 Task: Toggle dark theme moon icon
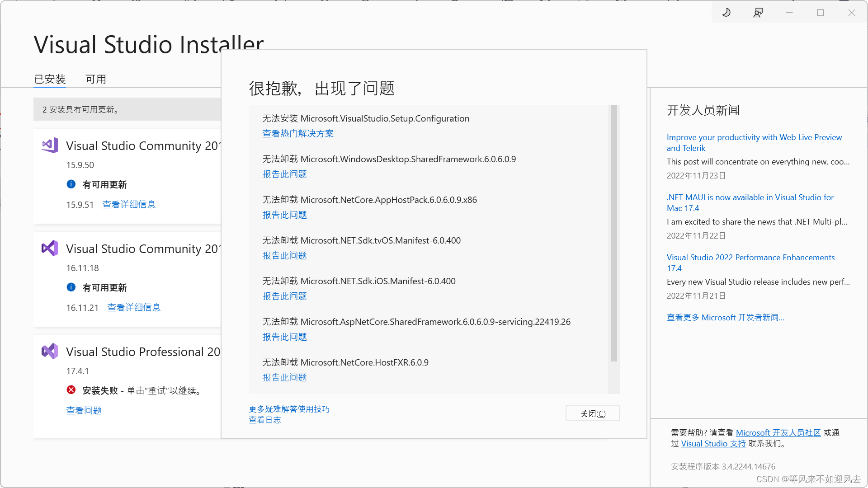[726, 13]
